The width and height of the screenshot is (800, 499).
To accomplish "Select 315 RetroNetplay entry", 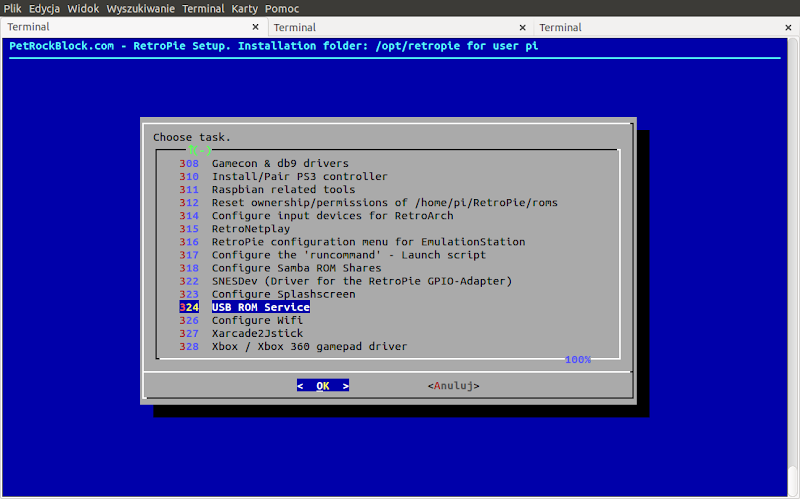I will pyautogui.click(x=235, y=229).
